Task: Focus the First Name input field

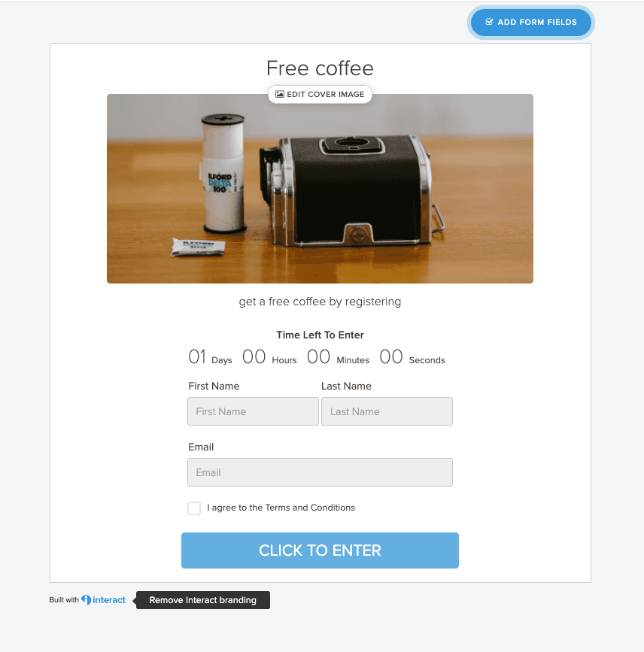Action: [253, 411]
